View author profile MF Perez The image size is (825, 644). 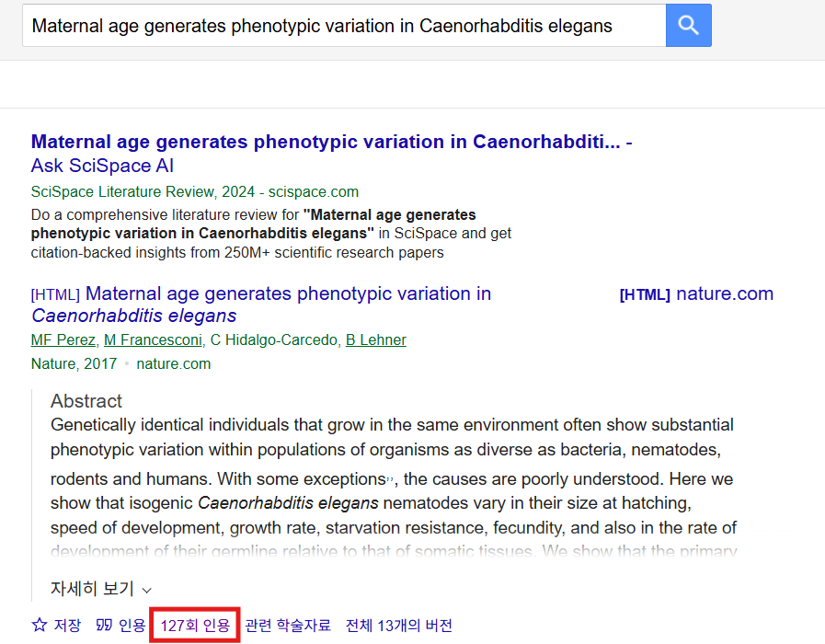click(x=63, y=339)
